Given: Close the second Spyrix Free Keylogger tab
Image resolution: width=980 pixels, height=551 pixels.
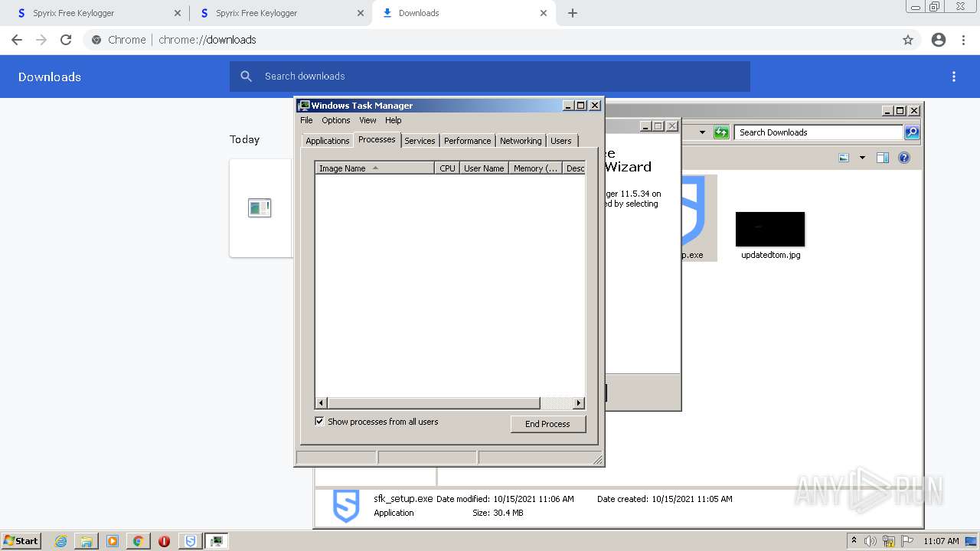Looking at the screenshot, I should pos(361,13).
